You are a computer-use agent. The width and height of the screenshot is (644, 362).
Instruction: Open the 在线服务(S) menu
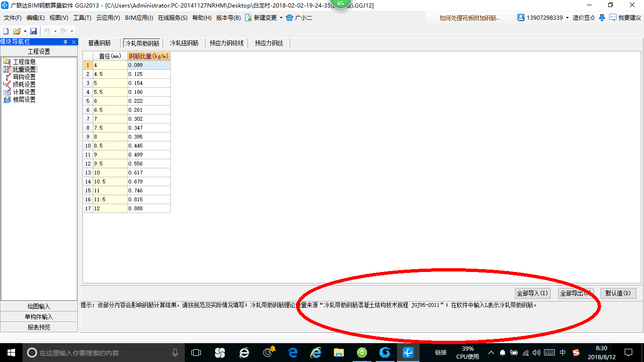(x=173, y=18)
